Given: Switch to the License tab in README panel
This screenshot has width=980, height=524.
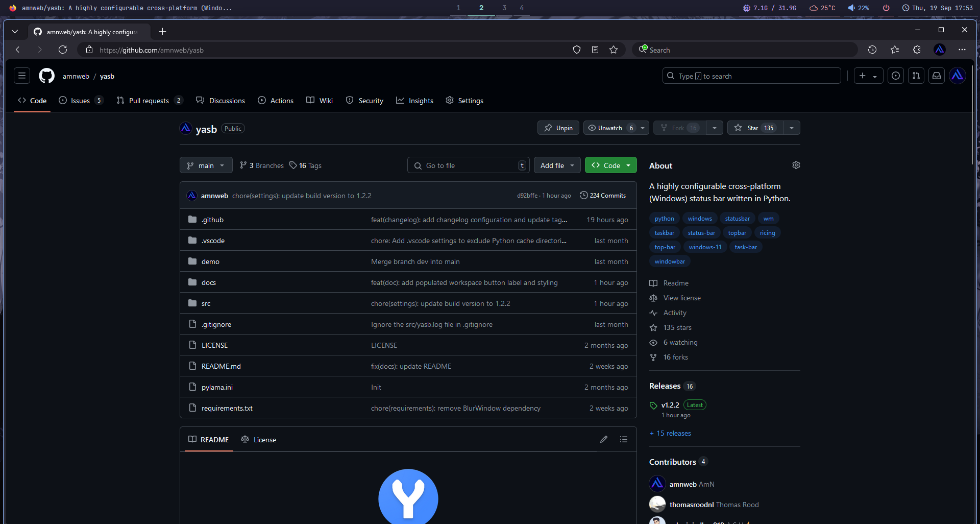Looking at the screenshot, I should [259, 439].
